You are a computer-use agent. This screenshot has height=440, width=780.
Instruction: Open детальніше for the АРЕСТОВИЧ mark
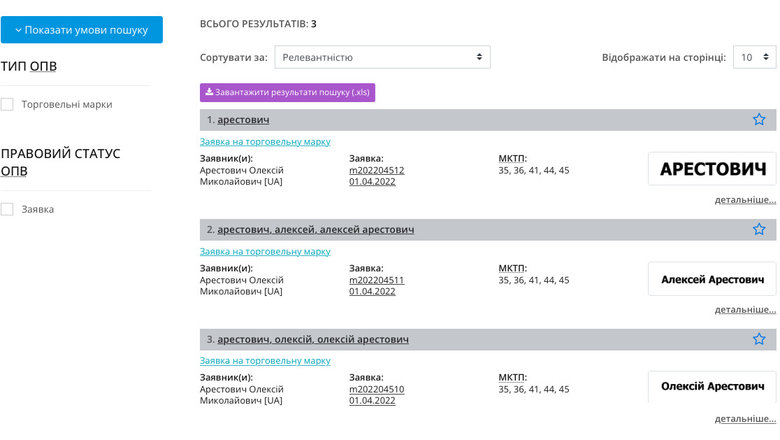(x=745, y=200)
